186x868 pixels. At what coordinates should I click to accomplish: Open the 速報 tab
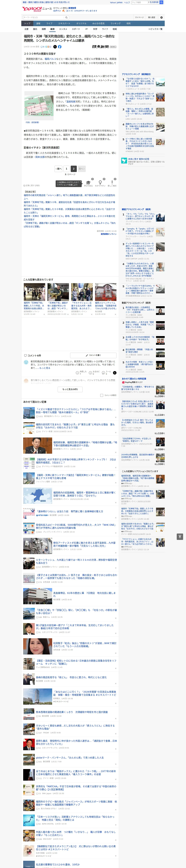click(x=38, y=24)
